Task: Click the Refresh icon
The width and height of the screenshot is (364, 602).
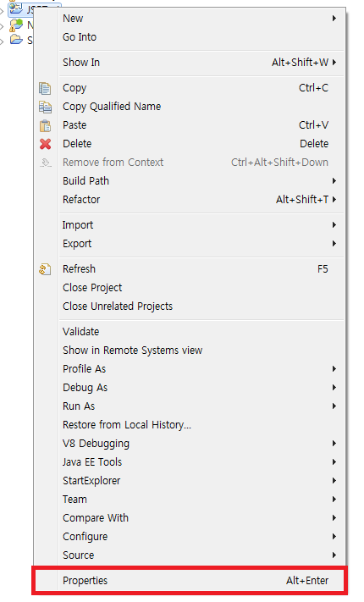Action: [x=45, y=269]
